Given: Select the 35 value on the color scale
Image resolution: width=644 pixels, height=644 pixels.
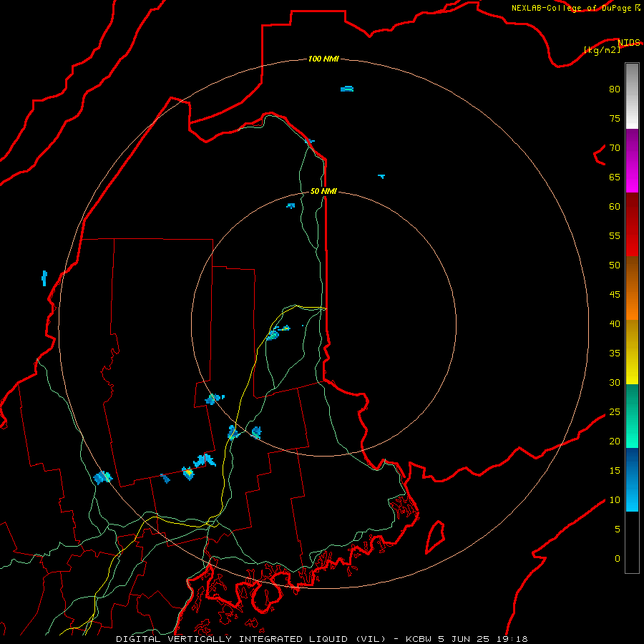Looking at the screenshot, I should 615,353.
